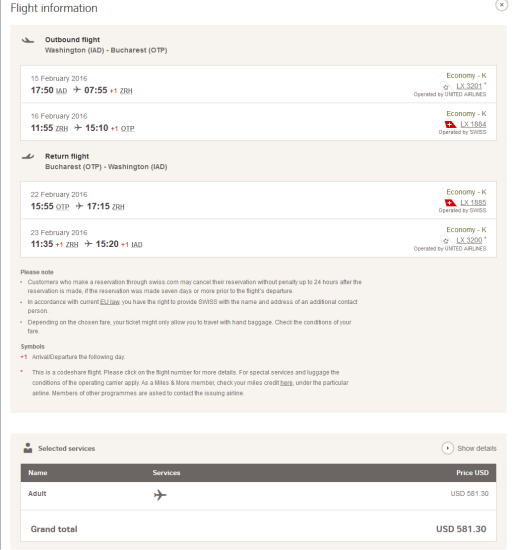
Task: Click the Star Alliance icon beside LX 3200
Action: click(446, 241)
